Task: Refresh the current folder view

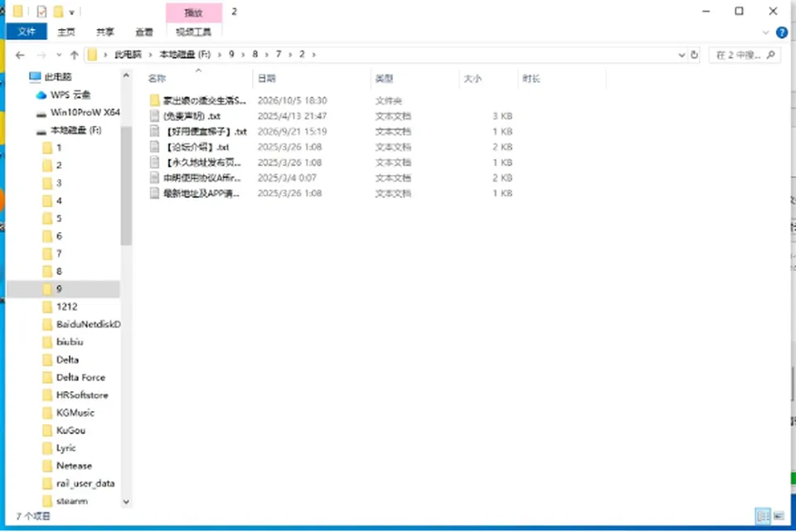Action: (x=695, y=55)
